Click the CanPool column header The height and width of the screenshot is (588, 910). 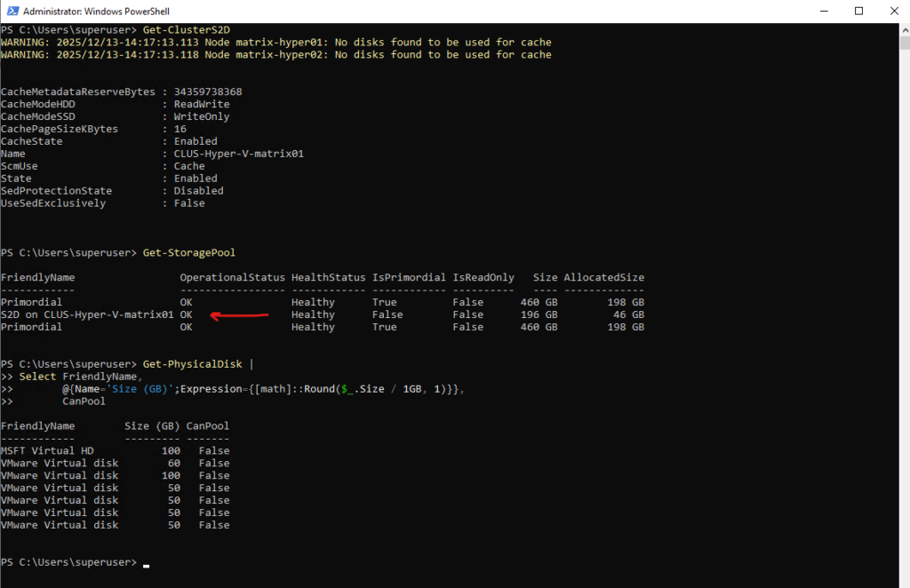pos(207,426)
